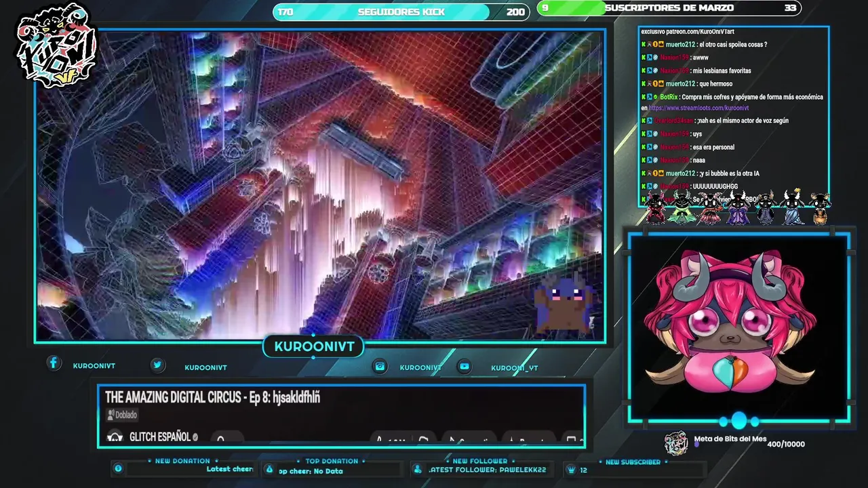
Task: Click the 'LATEST FOLLOWER: PAWELEKK22' text
Action: (x=486, y=470)
